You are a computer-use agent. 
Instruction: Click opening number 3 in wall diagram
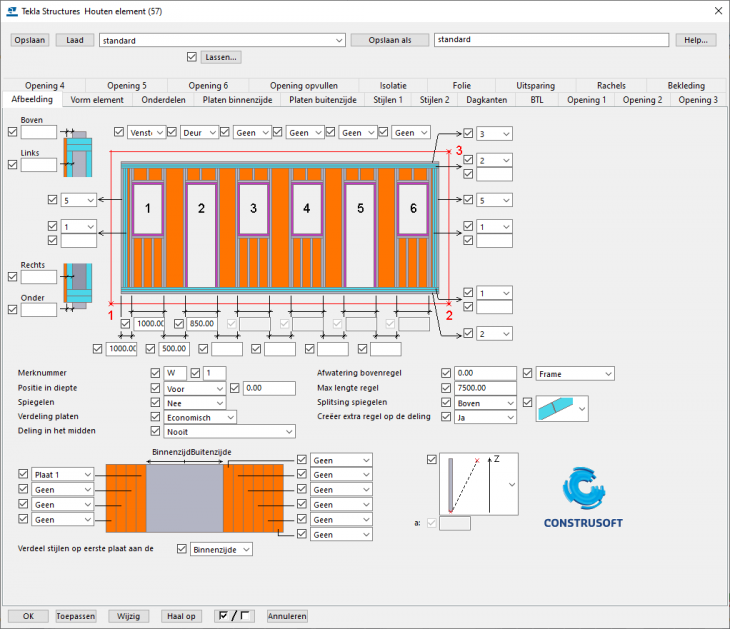(253, 208)
